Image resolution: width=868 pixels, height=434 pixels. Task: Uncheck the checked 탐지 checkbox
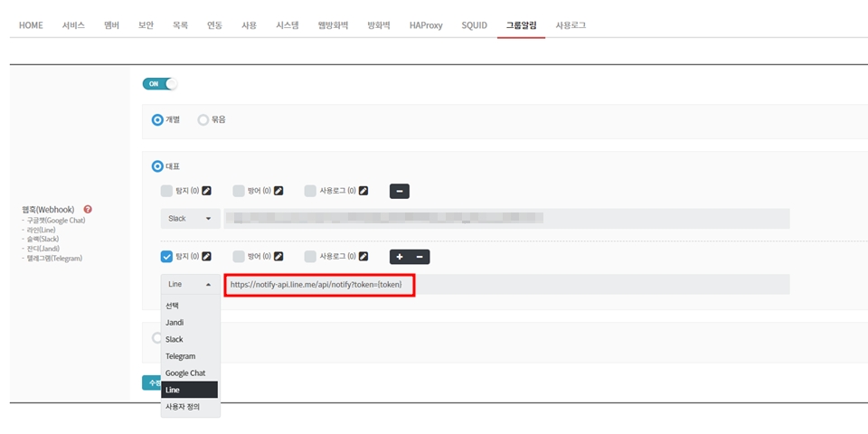(x=166, y=257)
